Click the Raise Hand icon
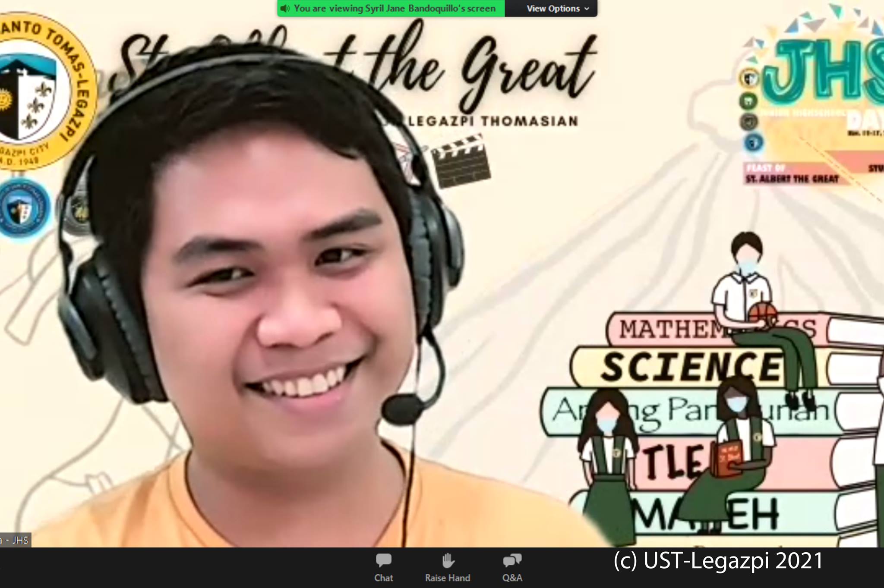This screenshot has width=884, height=588. click(x=448, y=560)
